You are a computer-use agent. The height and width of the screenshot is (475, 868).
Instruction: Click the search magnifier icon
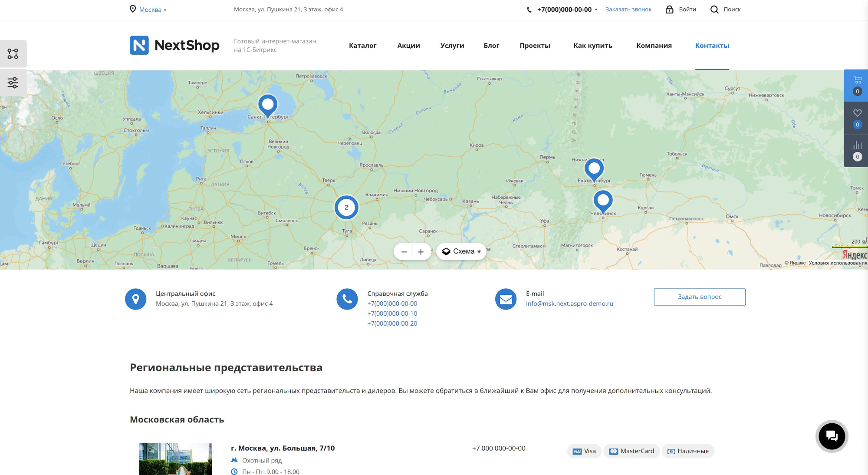[714, 10]
